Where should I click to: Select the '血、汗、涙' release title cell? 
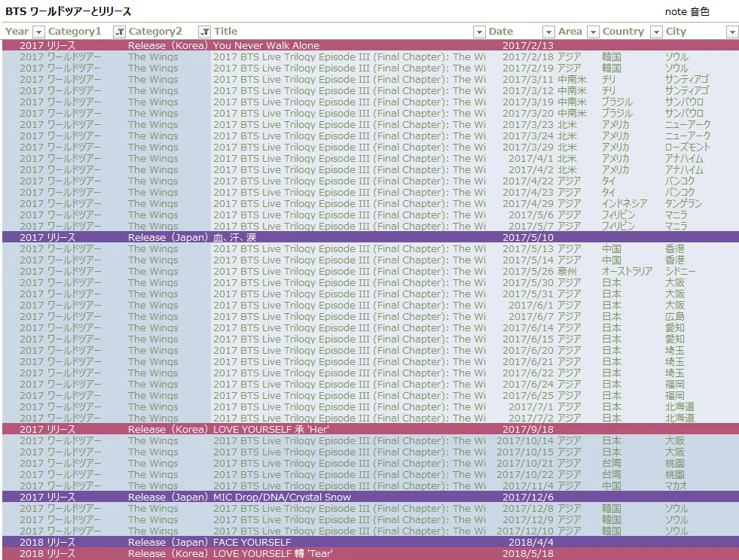235,237
